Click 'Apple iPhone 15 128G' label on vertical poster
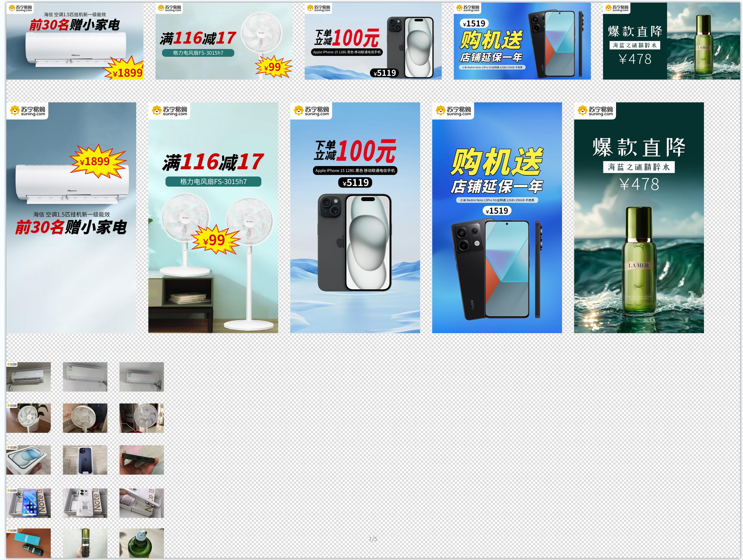The image size is (743, 560). pos(355,171)
